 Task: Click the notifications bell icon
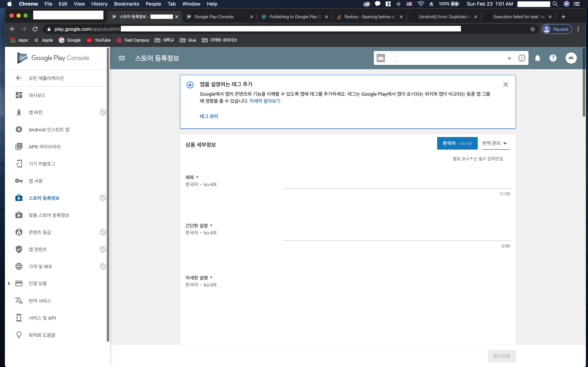(x=537, y=58)
